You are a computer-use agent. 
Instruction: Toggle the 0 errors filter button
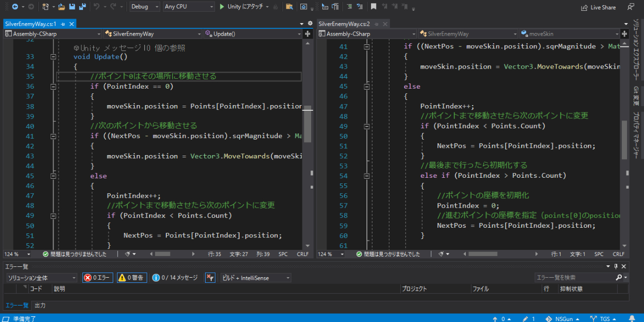coord(97,278)
